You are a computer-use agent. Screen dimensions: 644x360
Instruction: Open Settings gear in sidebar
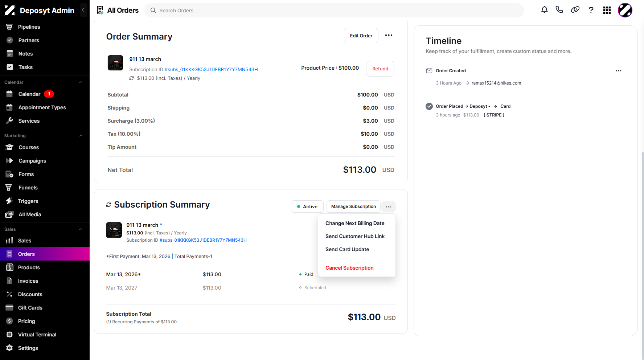tap(28, 348)
